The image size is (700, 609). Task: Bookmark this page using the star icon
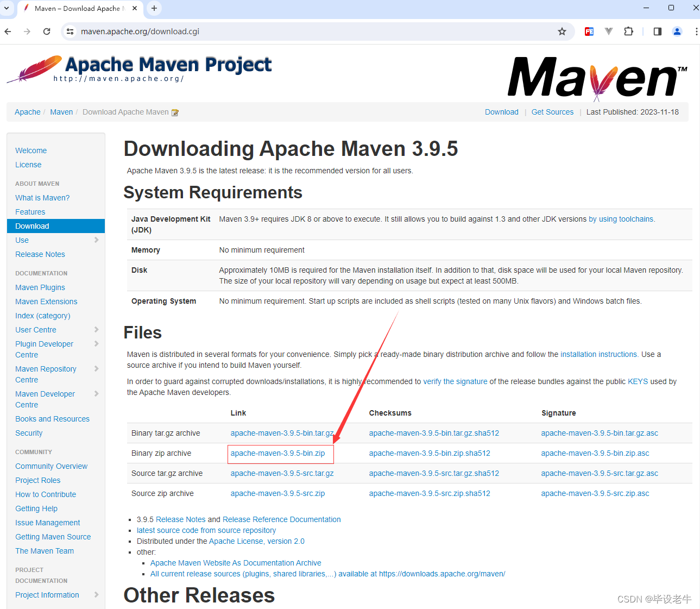562,32
